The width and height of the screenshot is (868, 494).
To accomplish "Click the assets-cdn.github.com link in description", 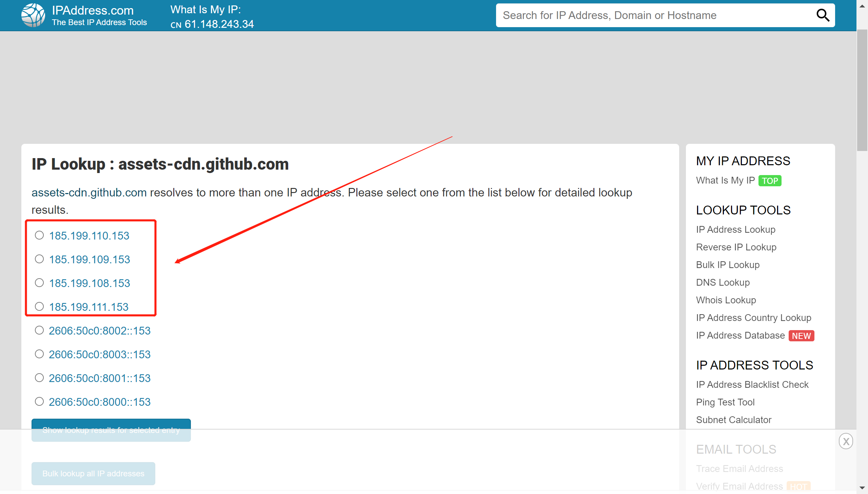I will click(x=89, y=192).
